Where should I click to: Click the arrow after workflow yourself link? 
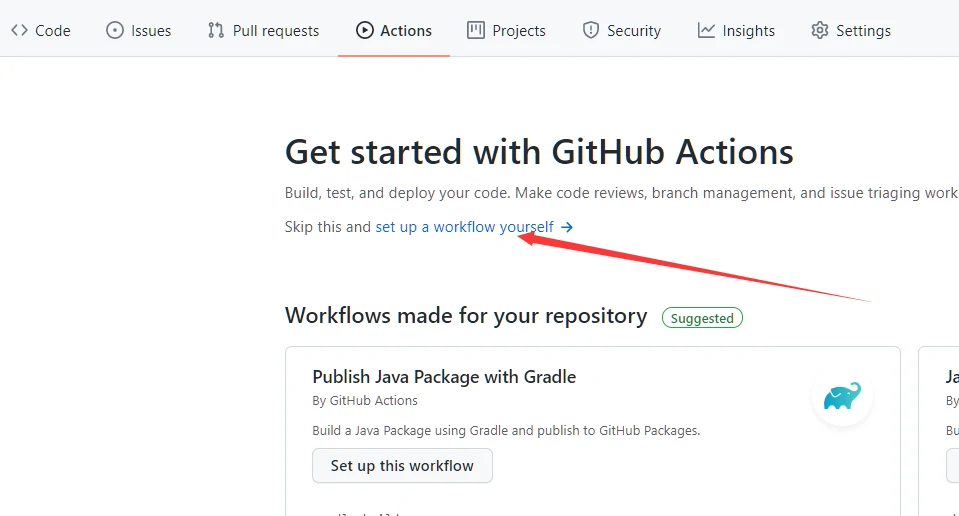coord(567,227)
